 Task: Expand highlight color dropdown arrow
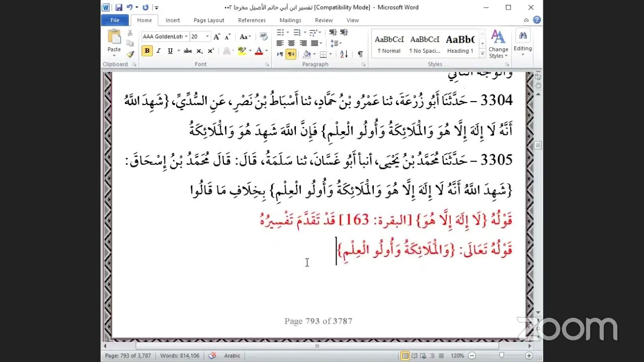click(250, 51)
